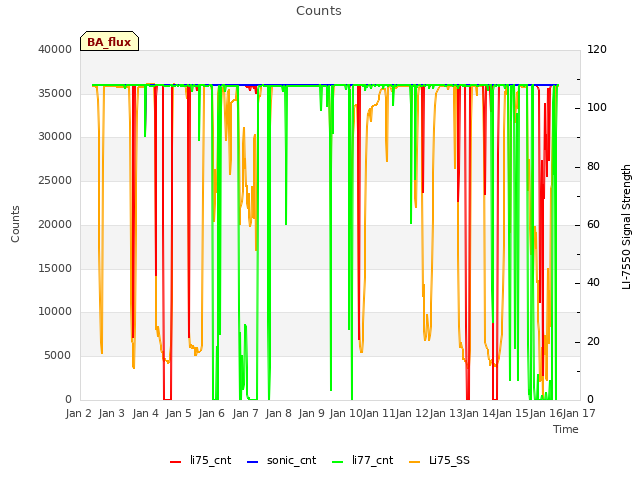Click the 0 left-axis tick label

[x=69, y=399]
